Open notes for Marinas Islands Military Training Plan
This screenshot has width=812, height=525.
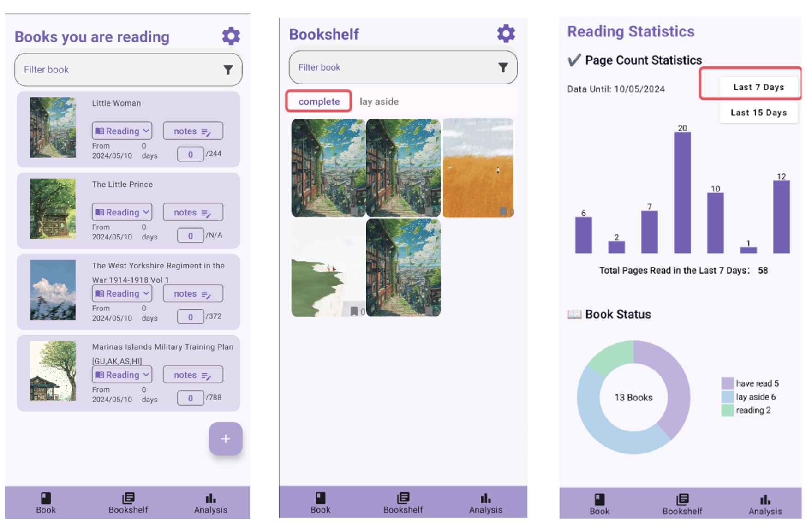click(x=192, y=375)
